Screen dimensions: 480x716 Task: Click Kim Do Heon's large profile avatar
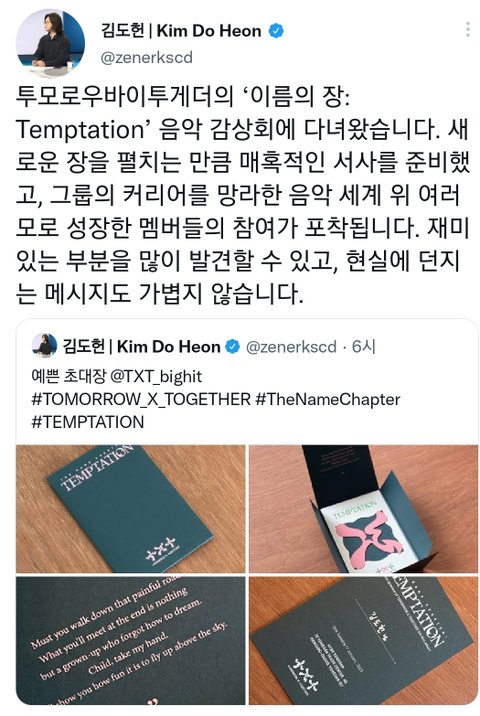(x=50, y=43)
